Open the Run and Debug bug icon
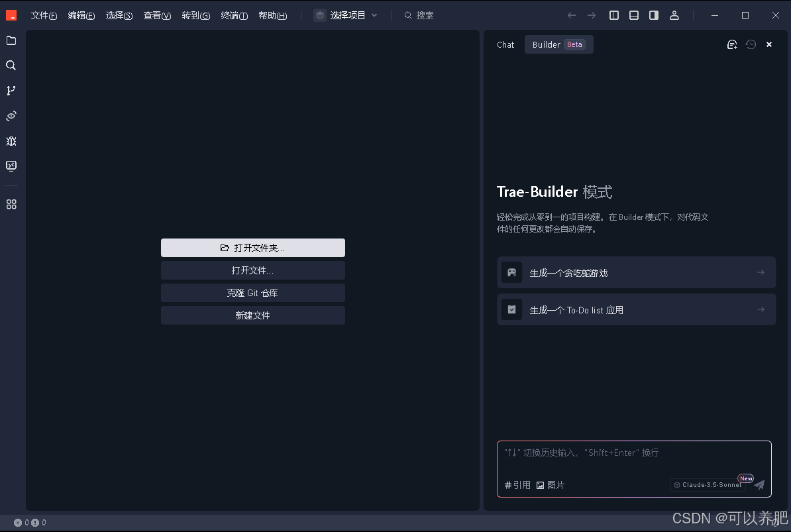 11,141
